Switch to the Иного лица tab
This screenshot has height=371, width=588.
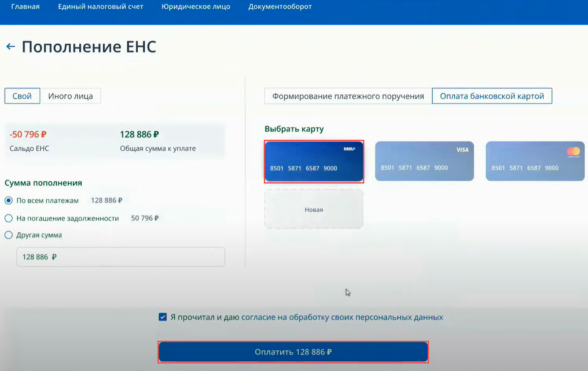click(x=70, y=96)
